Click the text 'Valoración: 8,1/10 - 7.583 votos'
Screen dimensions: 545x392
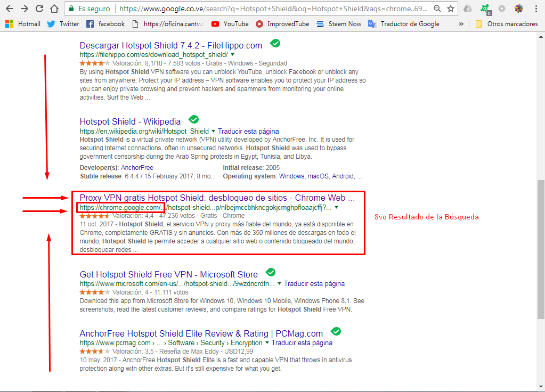pos(156,63)
